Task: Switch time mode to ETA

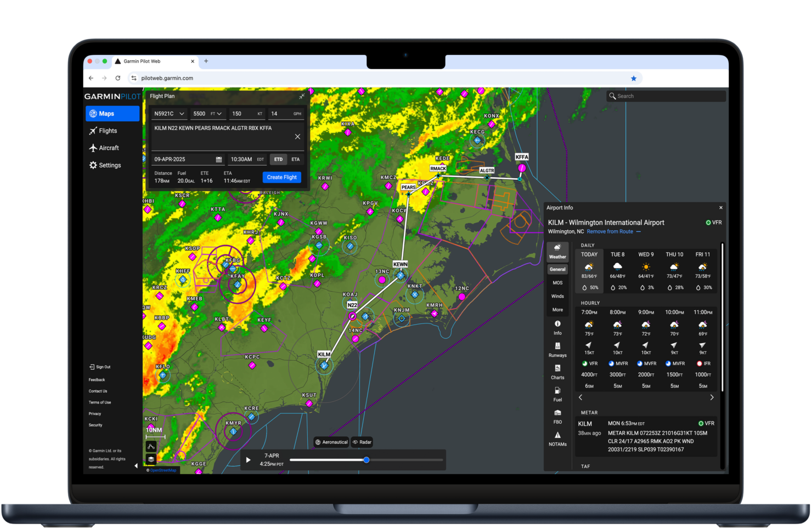Action: point(296,160)
